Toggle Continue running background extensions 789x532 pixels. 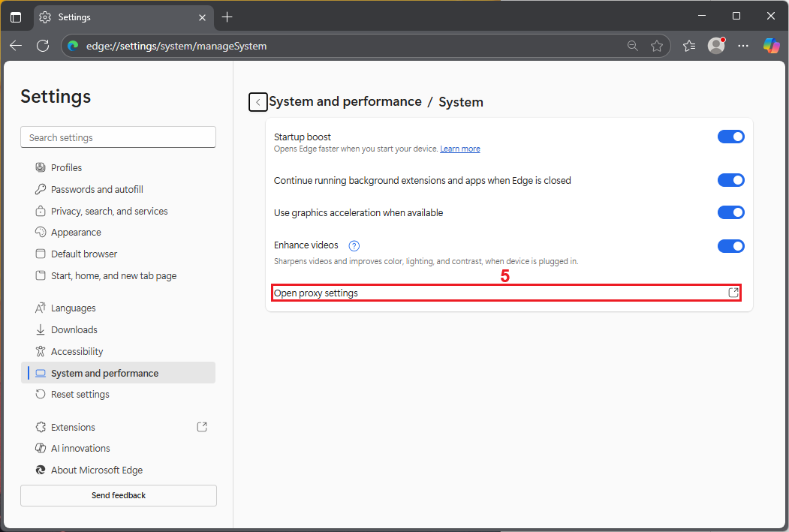pyautogui.click(x=730, y=180)
